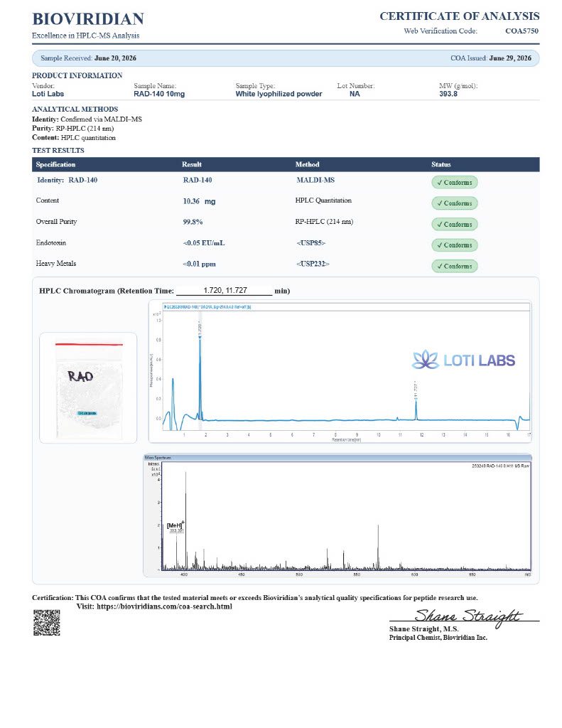Open the bioviridians.com coa-search link

tap(164, 606)
